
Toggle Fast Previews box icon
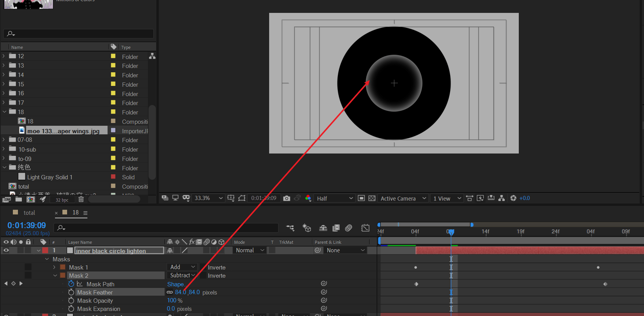[x=361, y=198]
